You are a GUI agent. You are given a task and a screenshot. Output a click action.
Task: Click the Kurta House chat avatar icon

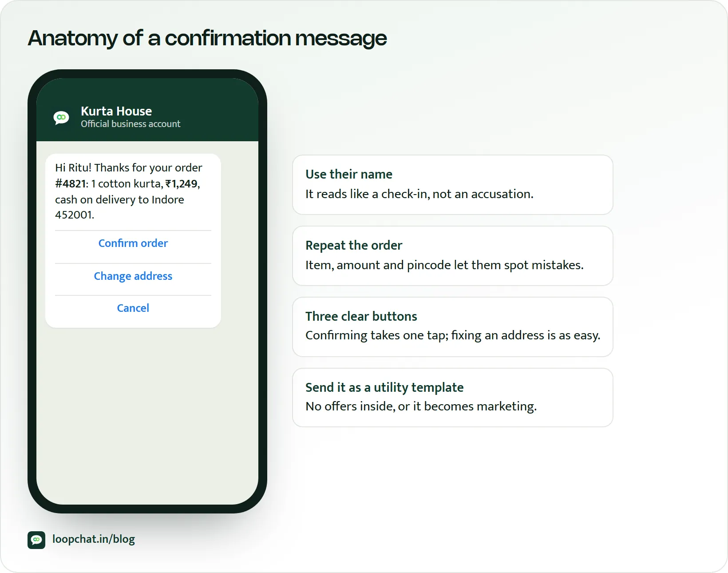point(61,118)
